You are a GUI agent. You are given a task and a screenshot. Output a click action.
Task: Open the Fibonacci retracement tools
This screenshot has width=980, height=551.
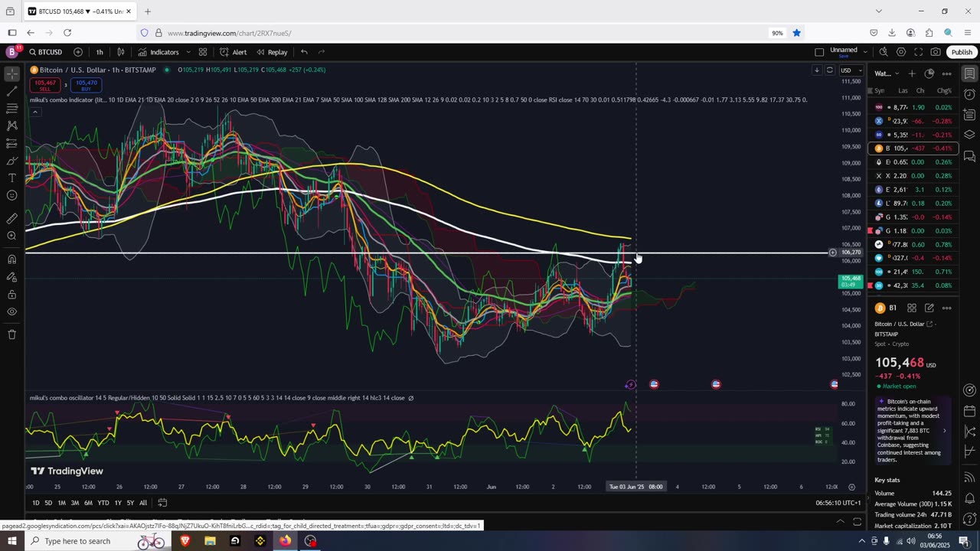12,109
